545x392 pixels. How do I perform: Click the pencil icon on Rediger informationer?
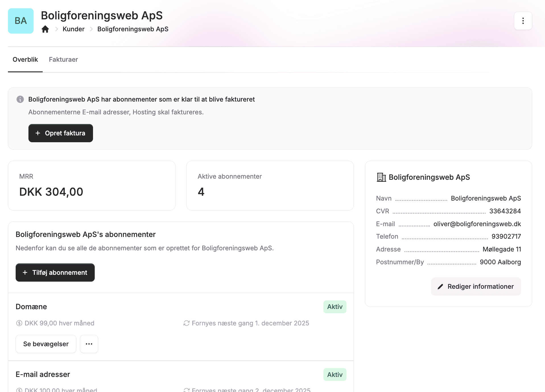tap(440, 286)
